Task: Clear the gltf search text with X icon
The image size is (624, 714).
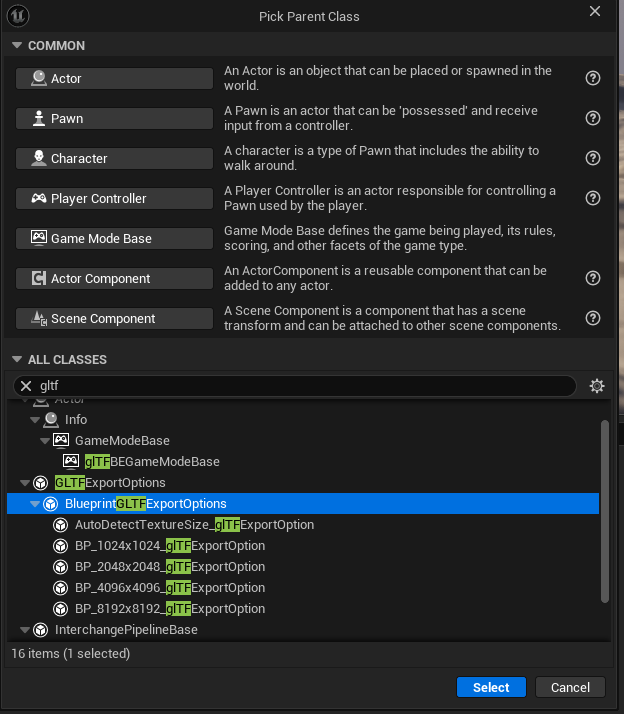Action: pos(27,386)
